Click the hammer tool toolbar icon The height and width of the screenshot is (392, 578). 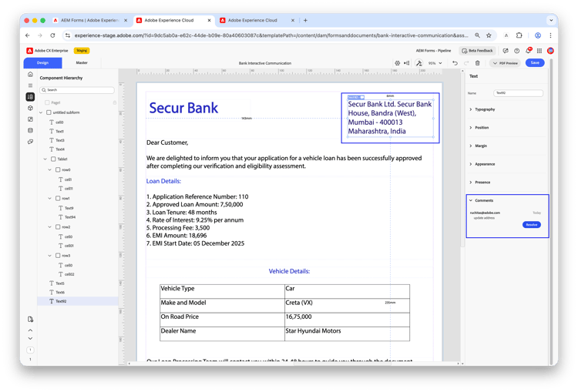tap(418, 63)
